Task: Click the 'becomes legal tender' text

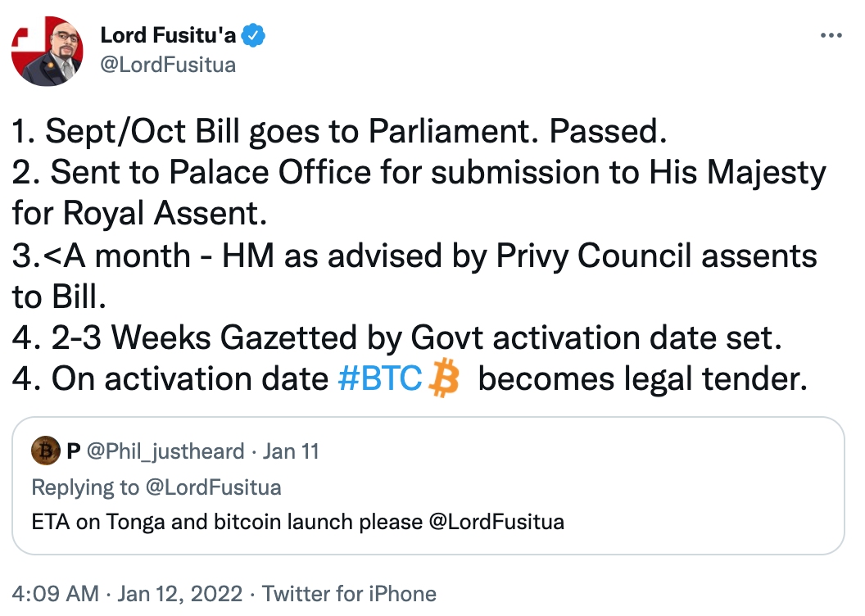Action: [x=637, y=378]
